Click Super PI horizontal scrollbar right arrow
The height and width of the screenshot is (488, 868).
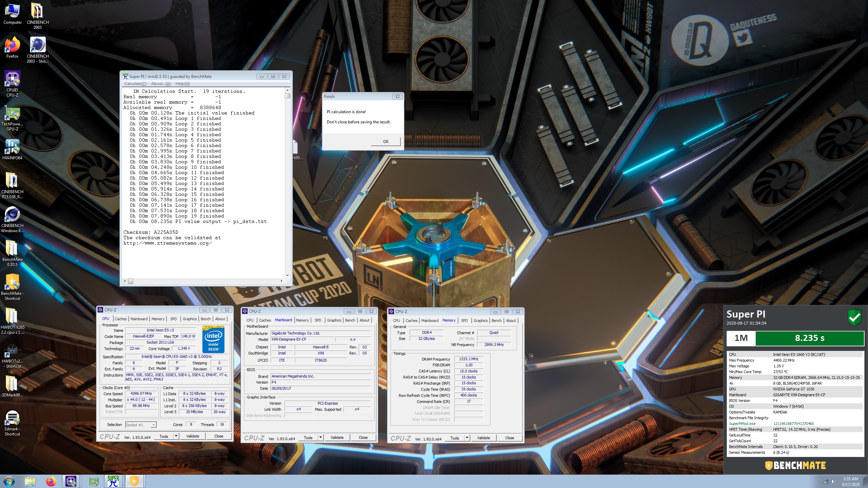281,281
